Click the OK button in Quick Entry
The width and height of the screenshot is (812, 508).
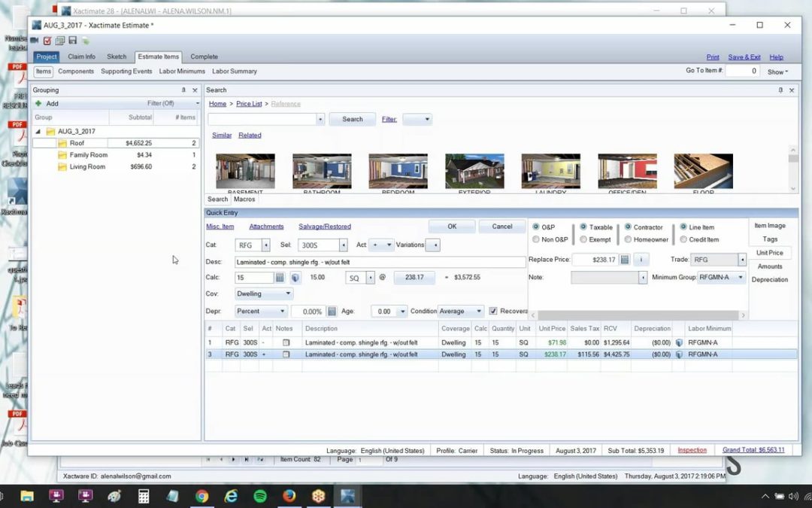pyautogui.click(x=452, y=227)
